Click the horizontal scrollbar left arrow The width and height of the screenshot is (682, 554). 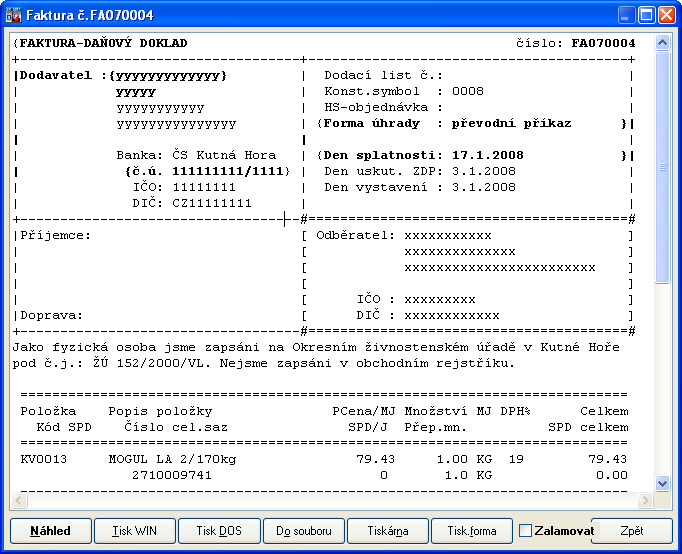[x=18, y=501]
